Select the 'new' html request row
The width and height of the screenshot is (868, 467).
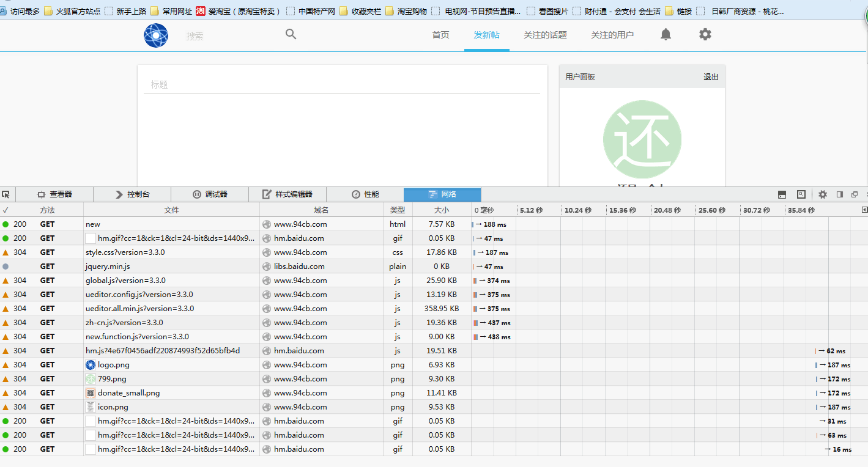434,224
